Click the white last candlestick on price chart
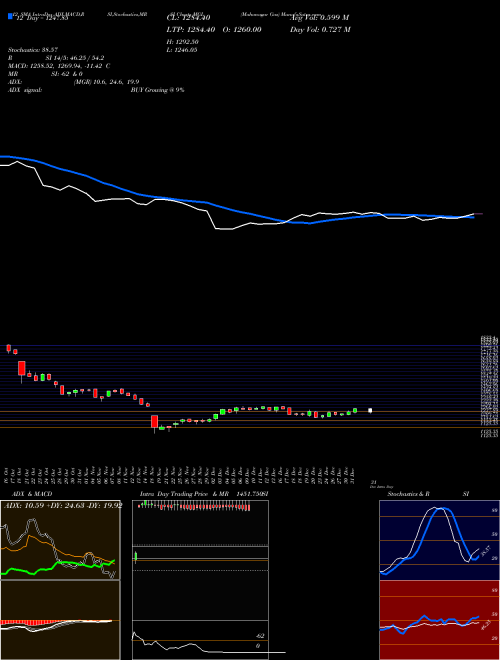The width and height of the screenshot is (500, 660). 370,410
